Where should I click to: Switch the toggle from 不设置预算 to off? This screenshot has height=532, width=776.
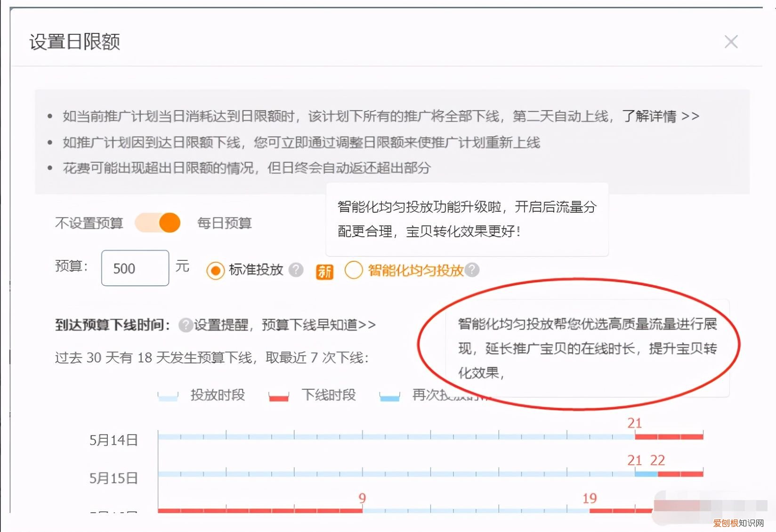pos(158,223)
